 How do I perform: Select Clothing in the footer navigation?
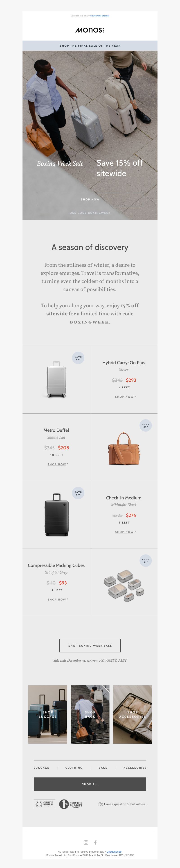tap(74, 768)
